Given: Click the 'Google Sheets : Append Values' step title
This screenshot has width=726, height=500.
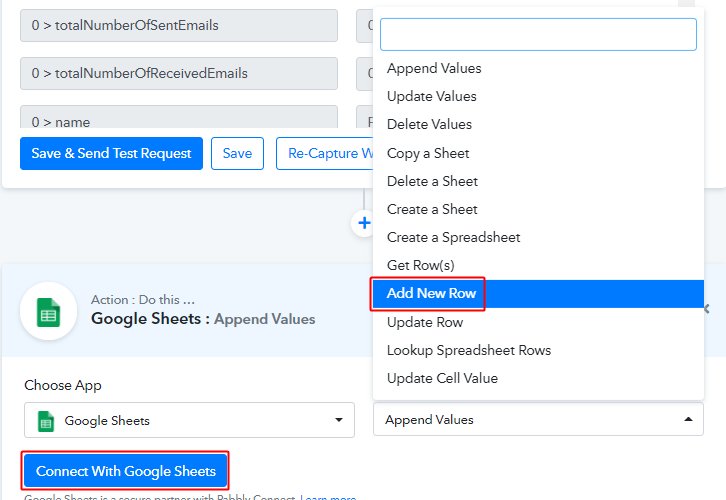Looking at the screenshot, I should [x=203, y=319].
